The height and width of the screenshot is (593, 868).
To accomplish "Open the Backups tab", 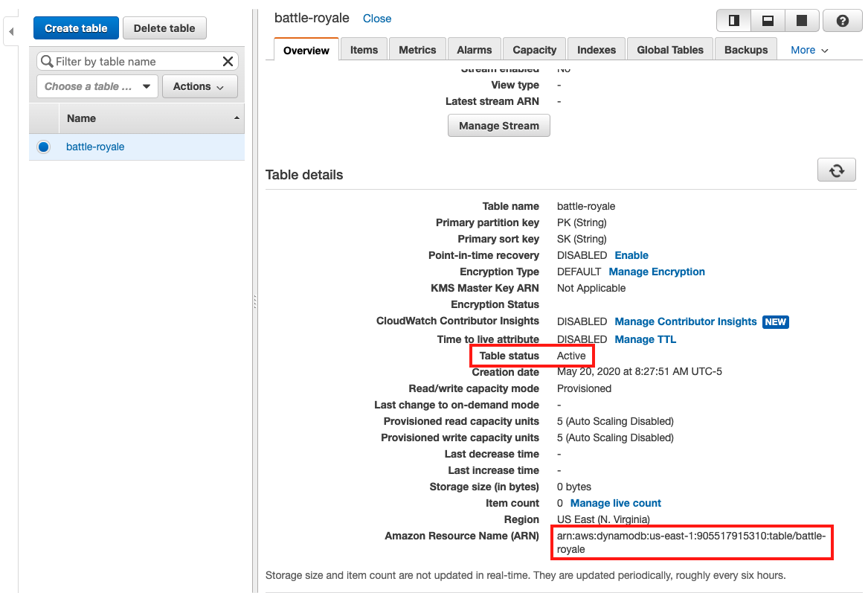I will (746, 50).
